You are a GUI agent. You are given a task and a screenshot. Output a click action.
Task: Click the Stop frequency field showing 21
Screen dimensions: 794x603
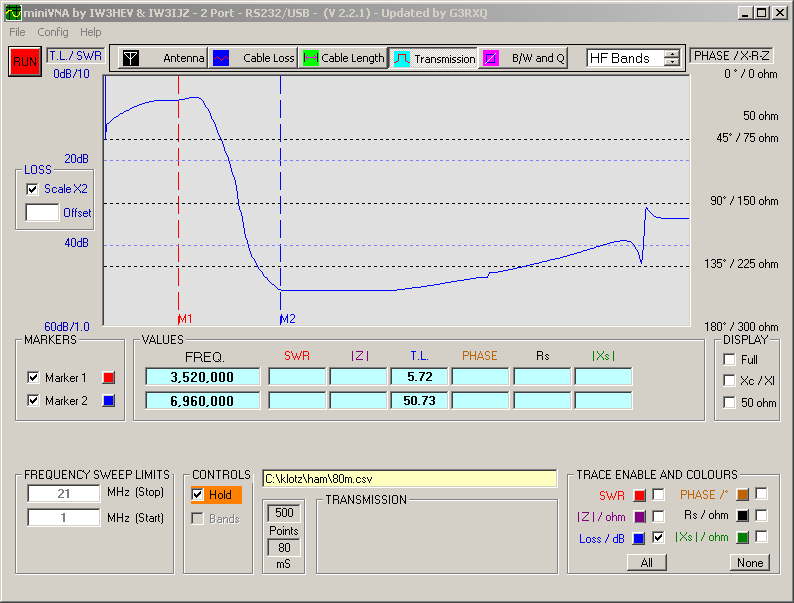click(64, 493)
